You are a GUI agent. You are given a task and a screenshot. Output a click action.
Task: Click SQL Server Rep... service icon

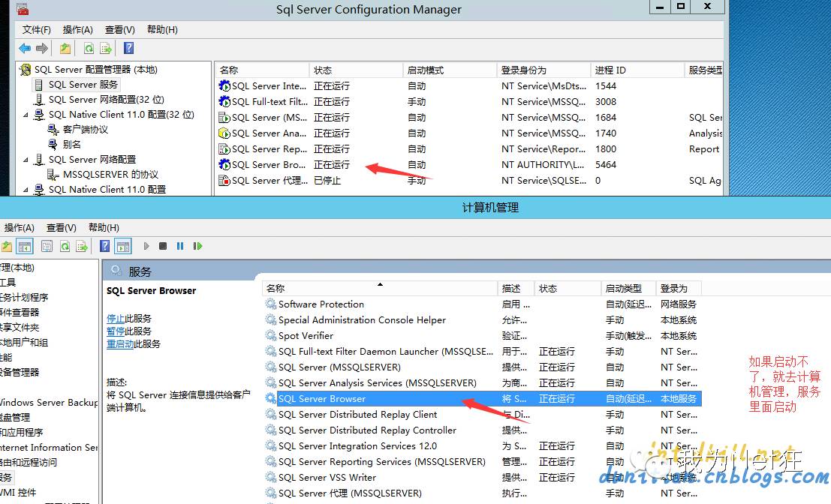pos(224,149)
